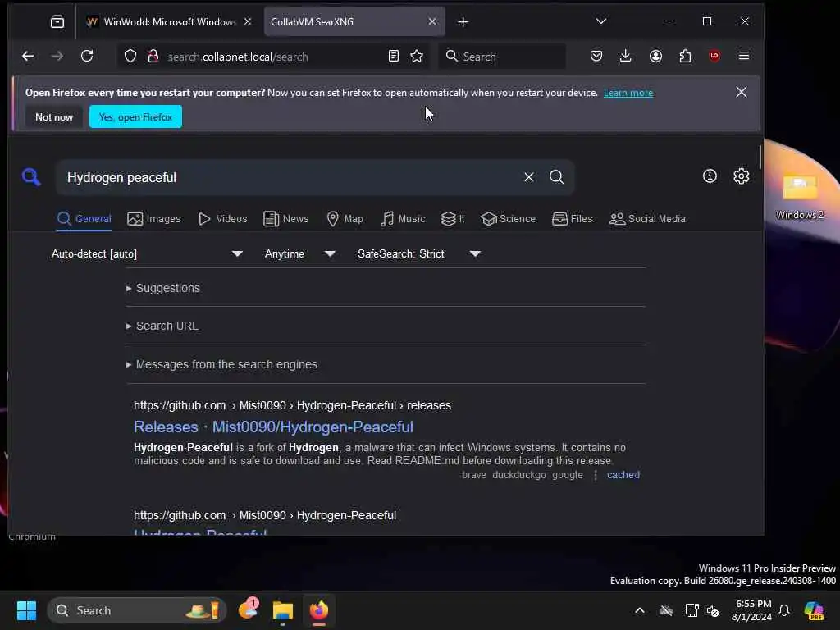Open the SafeSearch: Strict dropdown

[x=419, y=254]
